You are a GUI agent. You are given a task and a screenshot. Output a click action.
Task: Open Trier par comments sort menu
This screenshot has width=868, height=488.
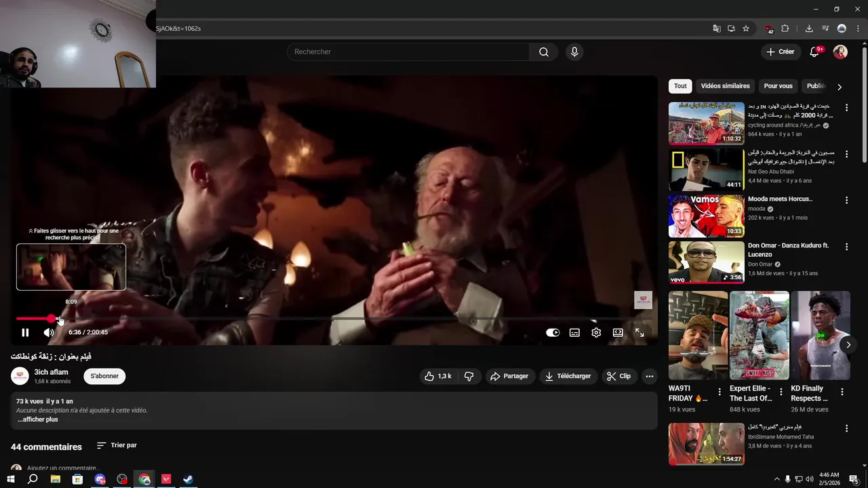click(117, 445)
